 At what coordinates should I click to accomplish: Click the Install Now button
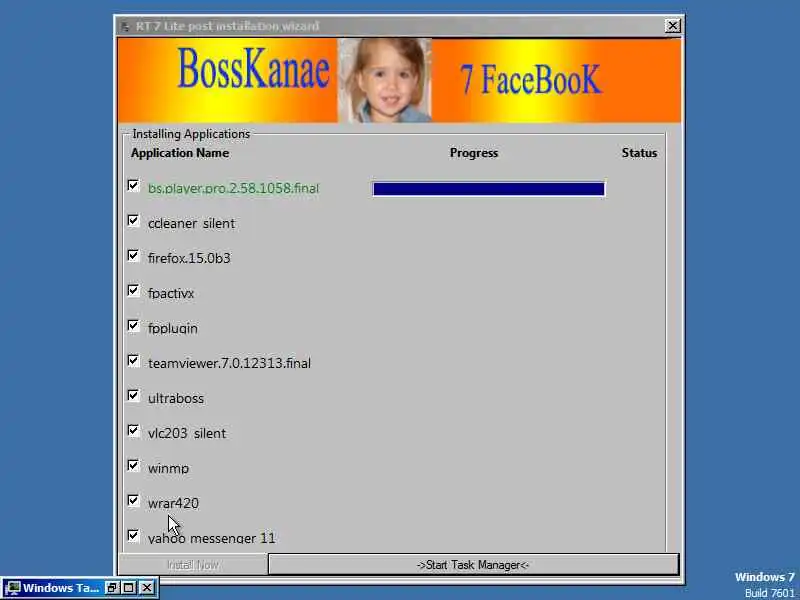pyautogui.click(x=193, y=565)
